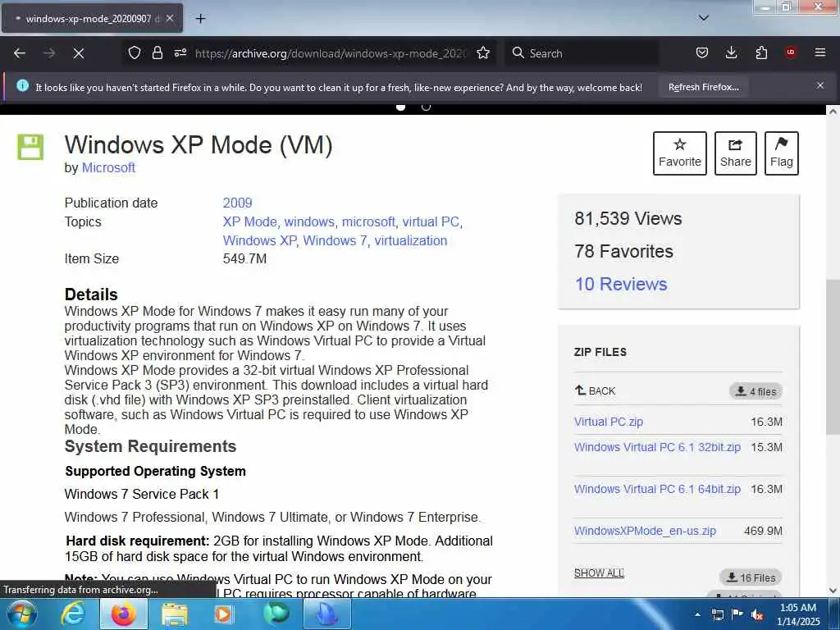The width and height of the screenshot is (840, 630).
Task: Launch Internet Explorer from the taskbar
Action: click(72, 614)
